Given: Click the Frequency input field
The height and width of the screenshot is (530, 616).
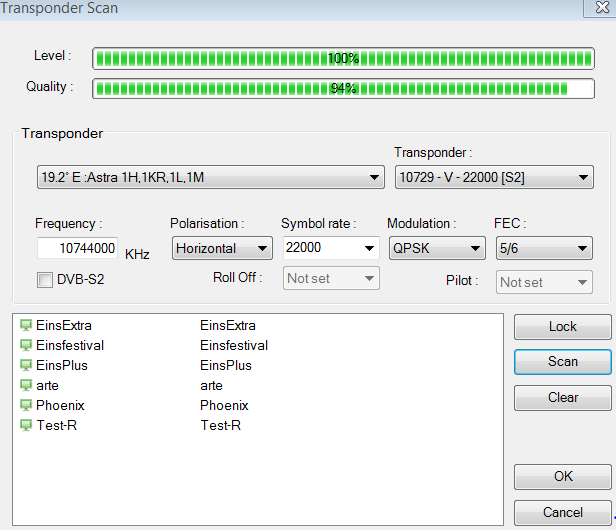Looking at the screenshot, I should point(78,248).
